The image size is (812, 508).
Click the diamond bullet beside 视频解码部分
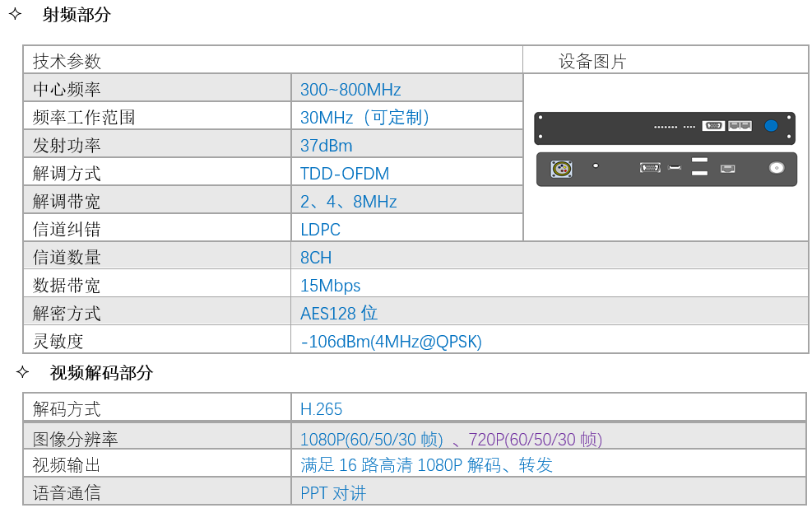(x=22, y=371)
